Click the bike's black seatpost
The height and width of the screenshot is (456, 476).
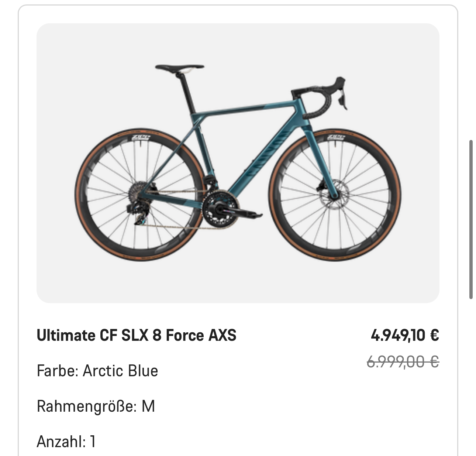[186, 91]
